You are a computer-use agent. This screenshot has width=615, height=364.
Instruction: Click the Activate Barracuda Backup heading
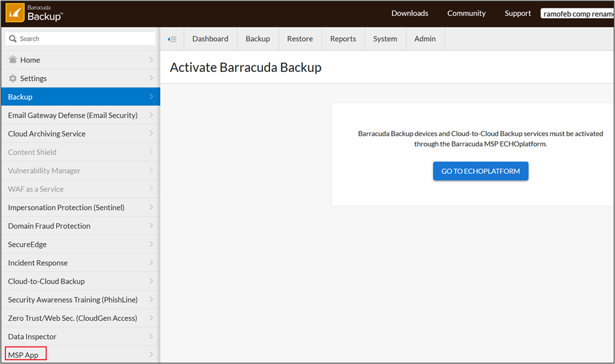245,67
